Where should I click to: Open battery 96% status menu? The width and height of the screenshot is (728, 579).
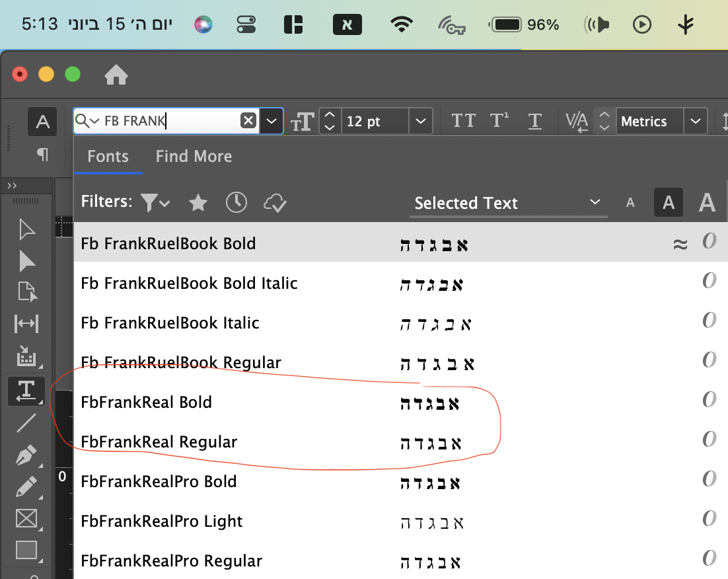click(x=524, y=24)
